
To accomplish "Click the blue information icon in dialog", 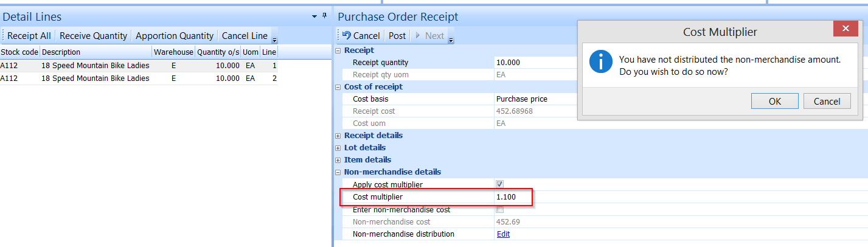I will [x=601, y=62].
